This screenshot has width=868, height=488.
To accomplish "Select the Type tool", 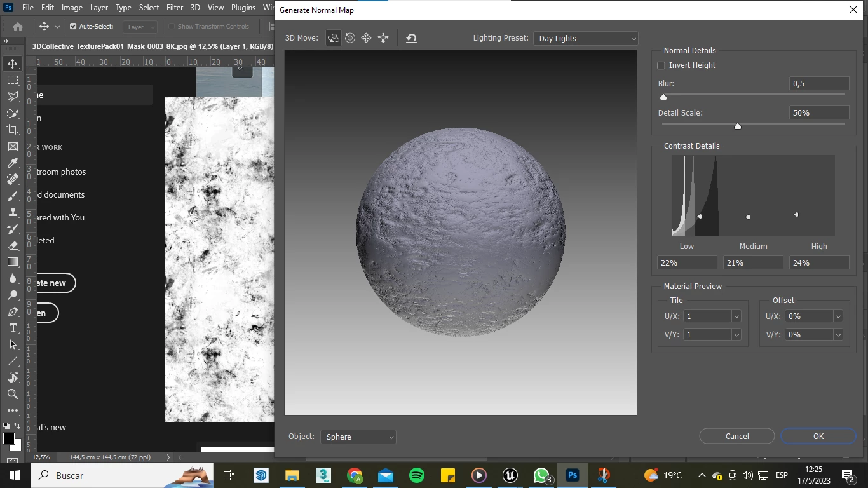I will coord(13,328).
